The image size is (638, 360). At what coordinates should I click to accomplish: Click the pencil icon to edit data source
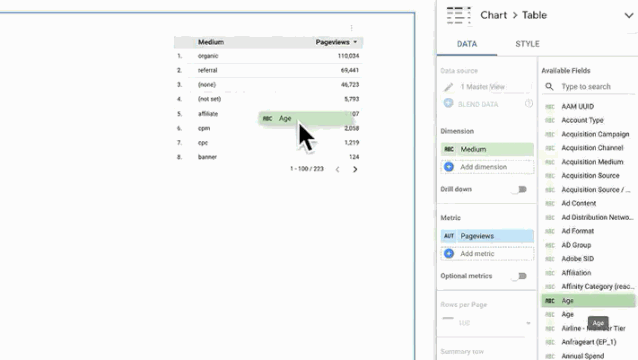[448, 87]
